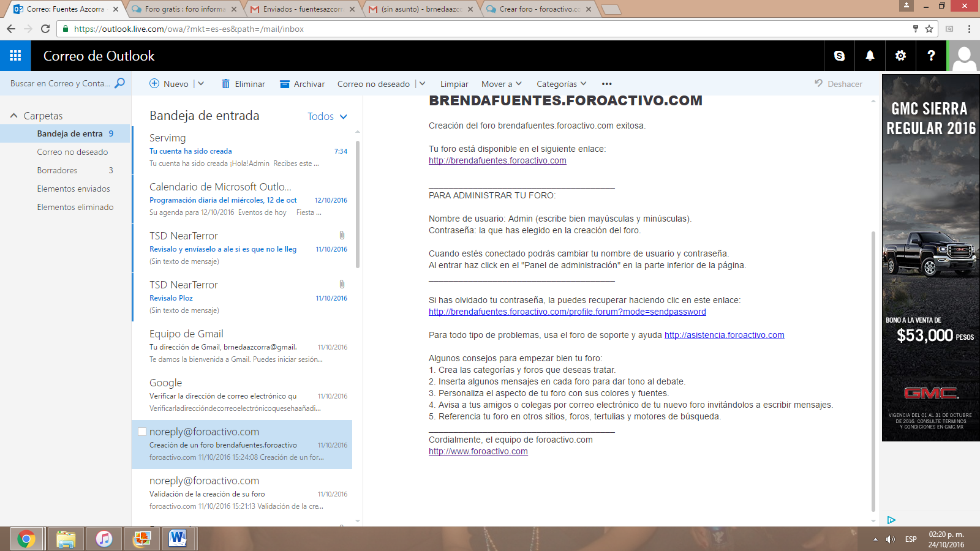Bookmark this page with the star
Screen dimensions: 980x551
(x=929, y=29)
